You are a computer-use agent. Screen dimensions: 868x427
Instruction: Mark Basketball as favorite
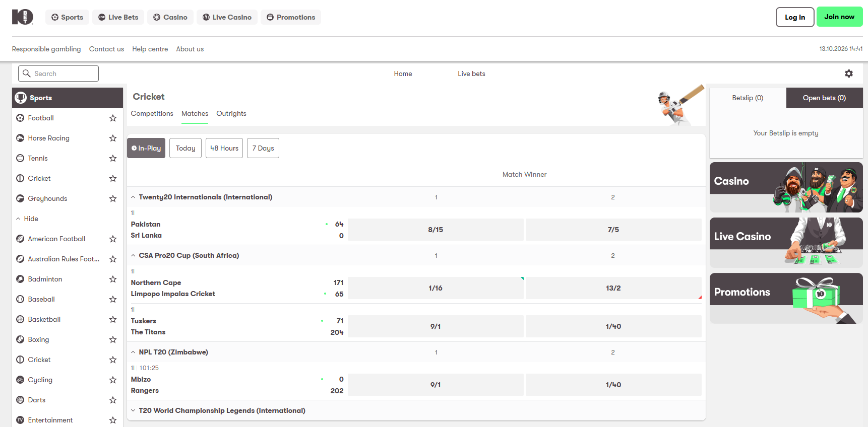point(113,319)
